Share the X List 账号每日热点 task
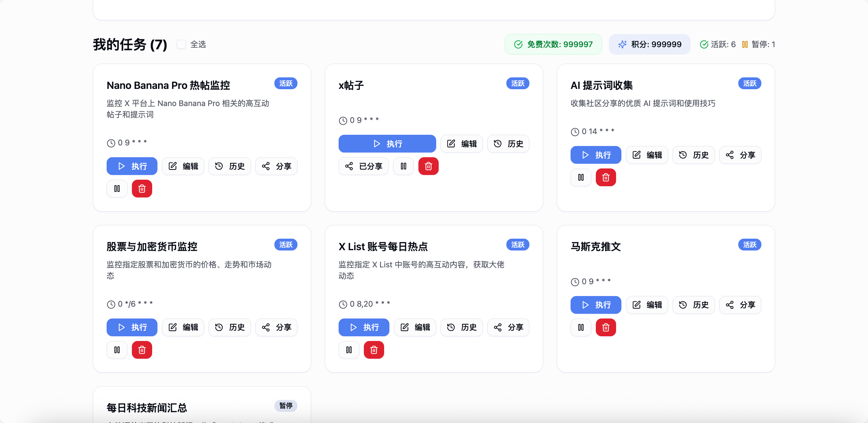The width and height of the screenshot is (868, 423). tap(508, 327)
